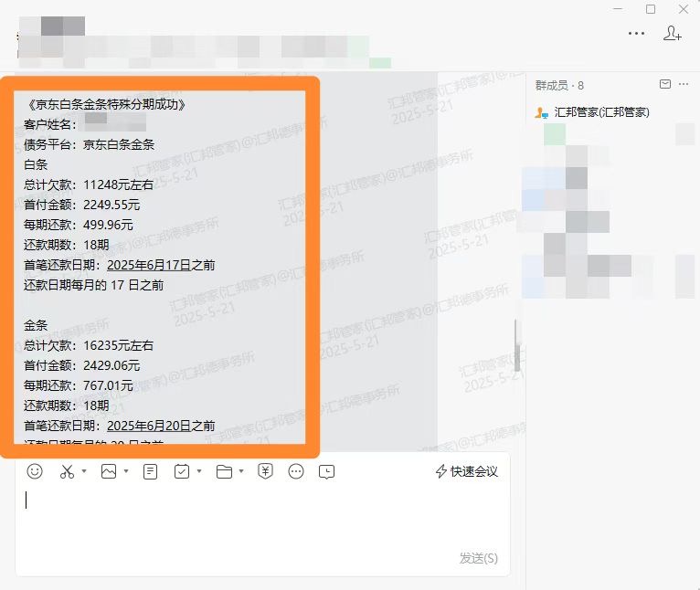Open the message history clock icon
This screenshot has width=700, height=590.
(327, 472)
